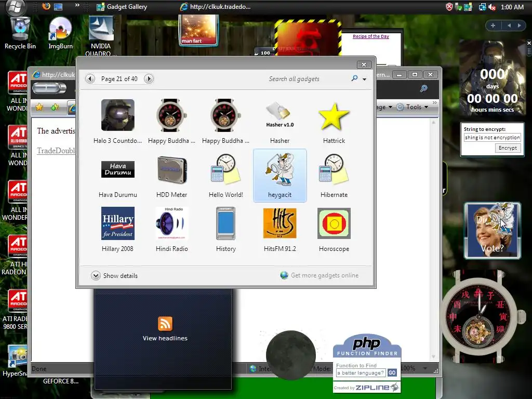Open the ImgBurn desktop shortcut
The width and height of the screenshot is (532, 399).
(60, 33)
